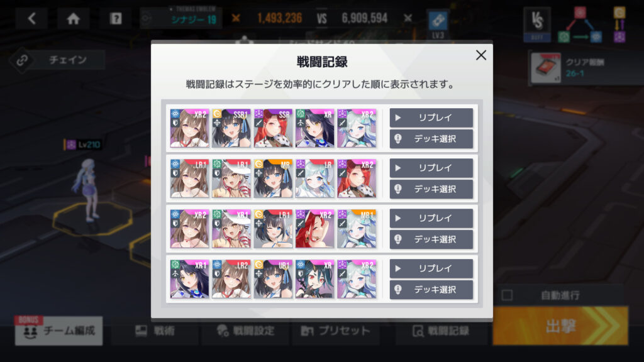
Task: Open the home icon
Action: [74, 18]
